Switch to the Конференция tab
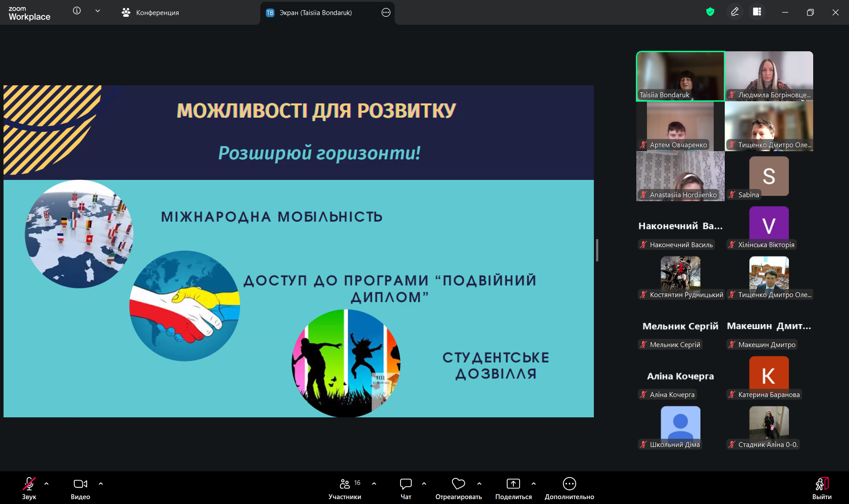849x504 pixels. 150,12
